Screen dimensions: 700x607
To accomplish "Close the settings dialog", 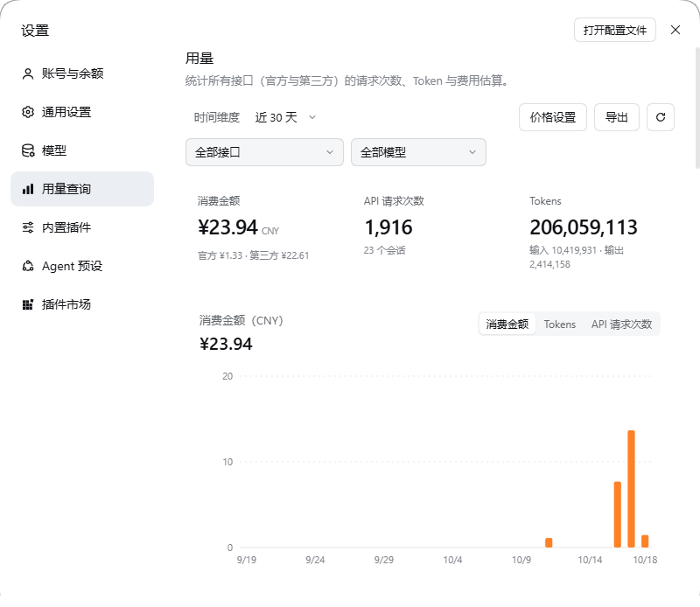I will point(675,30).
